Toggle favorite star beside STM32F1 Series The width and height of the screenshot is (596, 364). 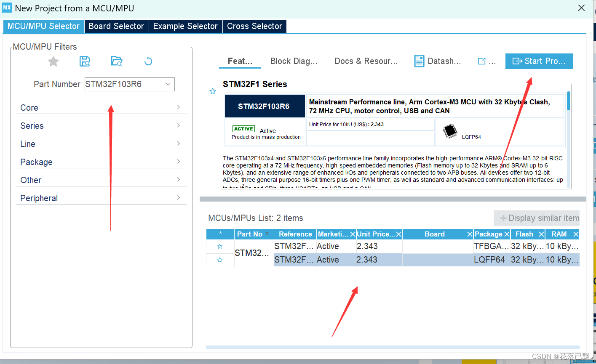coord(213,91)
